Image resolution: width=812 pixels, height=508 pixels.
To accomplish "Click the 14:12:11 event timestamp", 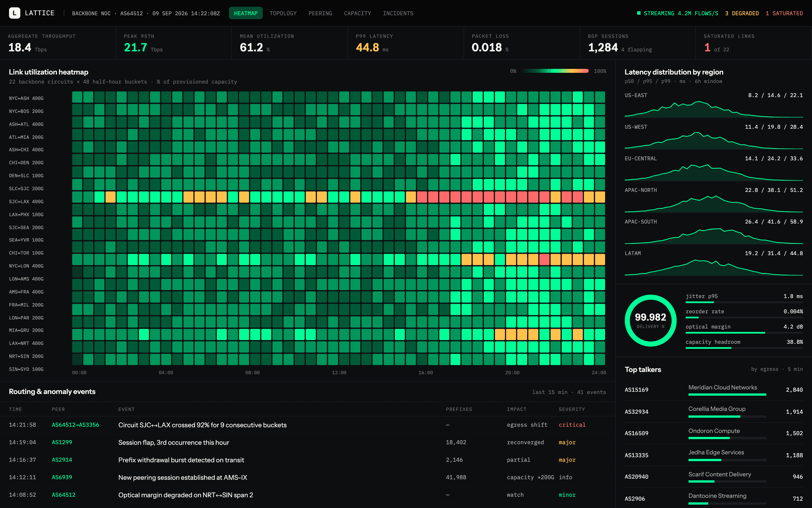I will pos(22,477).
